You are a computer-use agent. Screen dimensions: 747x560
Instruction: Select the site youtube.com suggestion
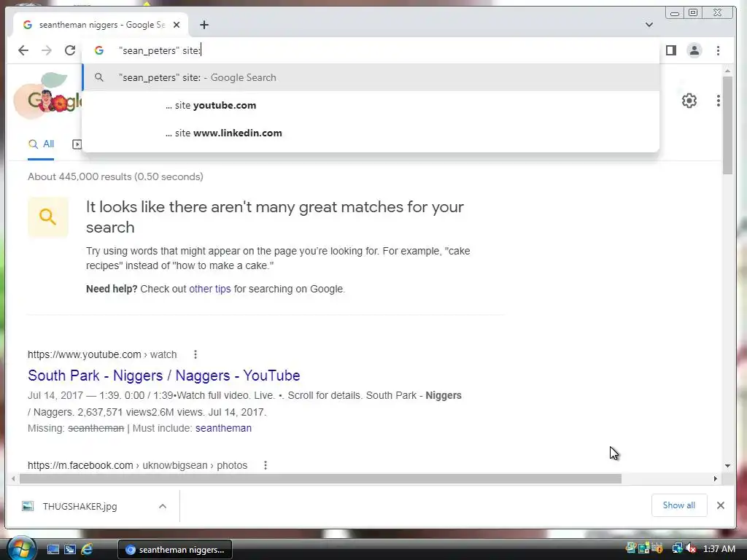pyautogui.click(x=371, y=105)
